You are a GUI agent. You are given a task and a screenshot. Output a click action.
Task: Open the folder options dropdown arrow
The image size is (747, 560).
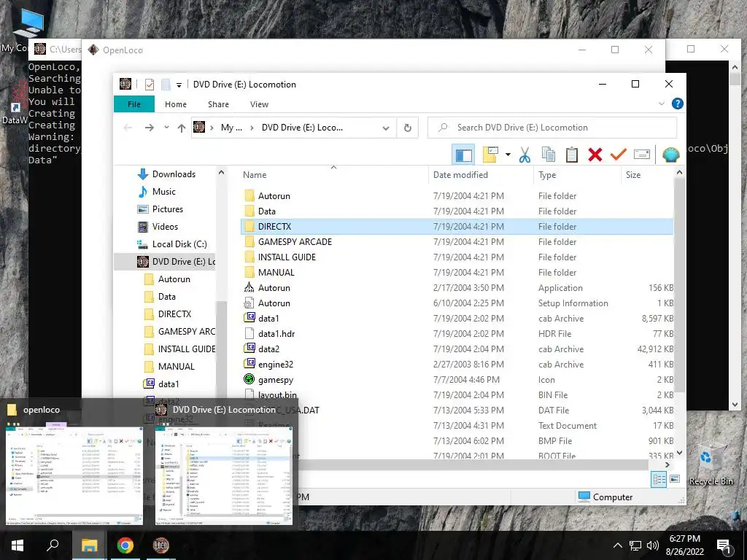pyautogui.click(x=508, y=155)
